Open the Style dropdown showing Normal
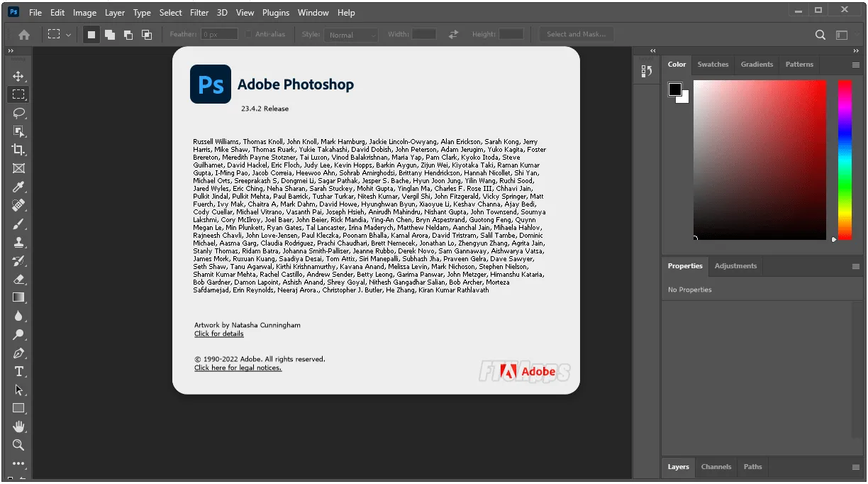 tap(350, 34)
